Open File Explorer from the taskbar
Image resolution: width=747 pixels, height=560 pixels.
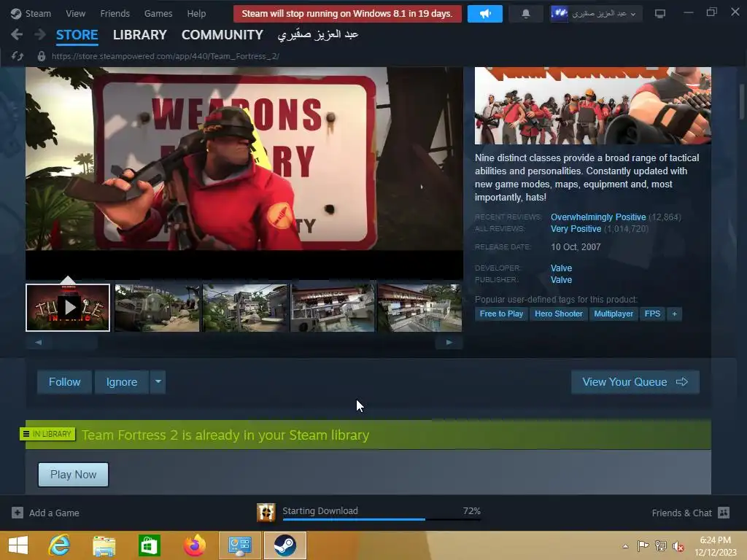(x=104, y=545)
